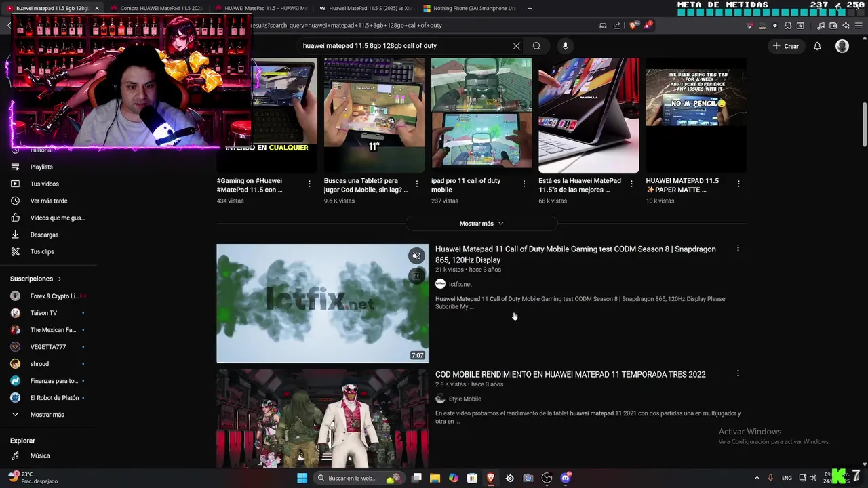
Task: Open YouTube notifications bell
Action: [x=817, y=46]
